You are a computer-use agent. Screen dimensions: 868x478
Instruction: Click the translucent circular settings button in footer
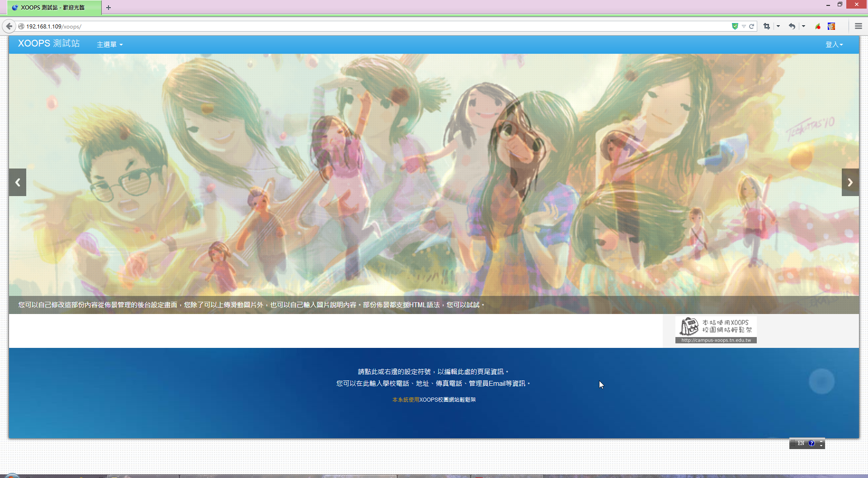[821, 381]
